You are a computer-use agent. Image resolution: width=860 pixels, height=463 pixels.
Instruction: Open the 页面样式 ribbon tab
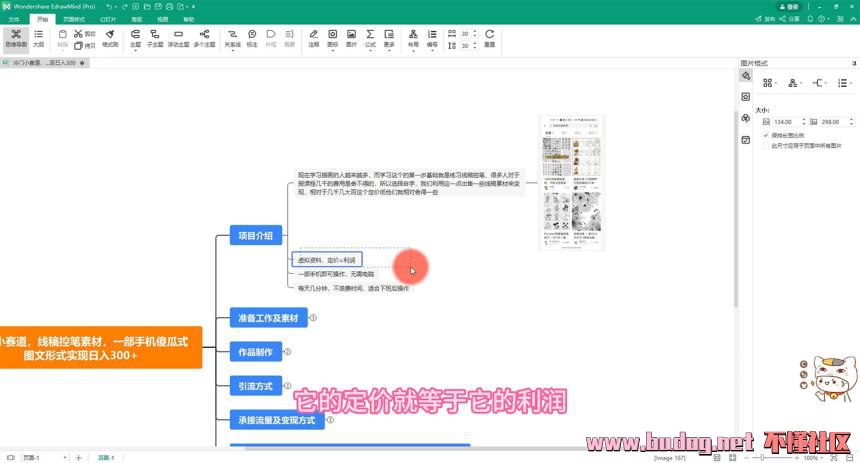pyautogui.click(x=74, y=18)
